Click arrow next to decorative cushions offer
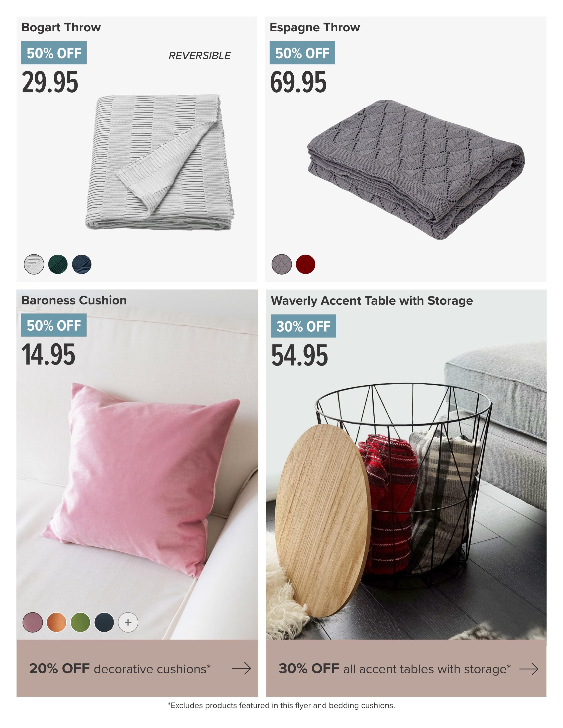The width and height of the screenshot is (563, 728). pyautogui.click(x=241, y=668)
